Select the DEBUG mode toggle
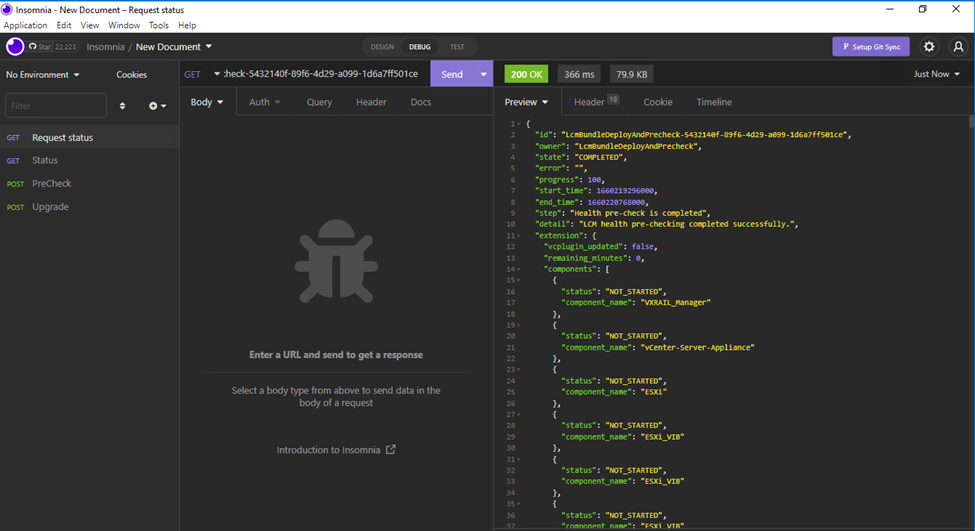This screenshot has height=531, width=975. tap(419, 47)
